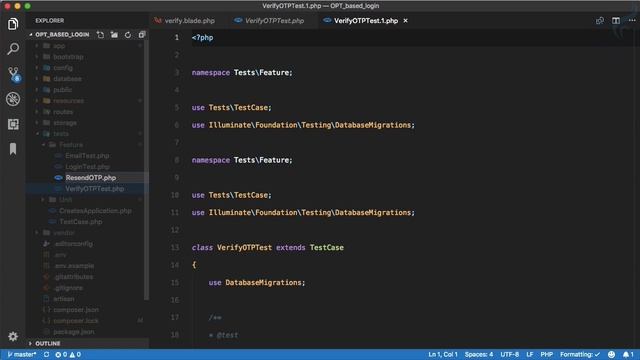The height and width of the screenshot is (360, 640).
Task: Open EmailTest.php in the explorer
Action: 86,156
